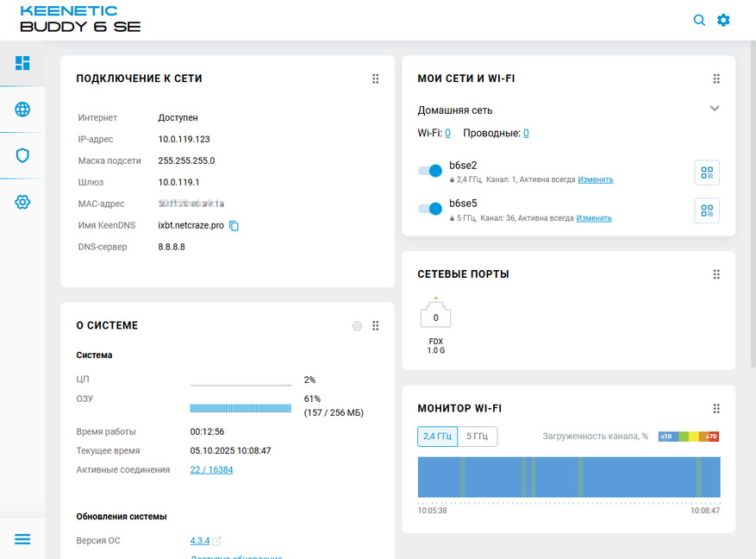Open the Network security shield section
756x559 pixels.
tap(22, 155)
